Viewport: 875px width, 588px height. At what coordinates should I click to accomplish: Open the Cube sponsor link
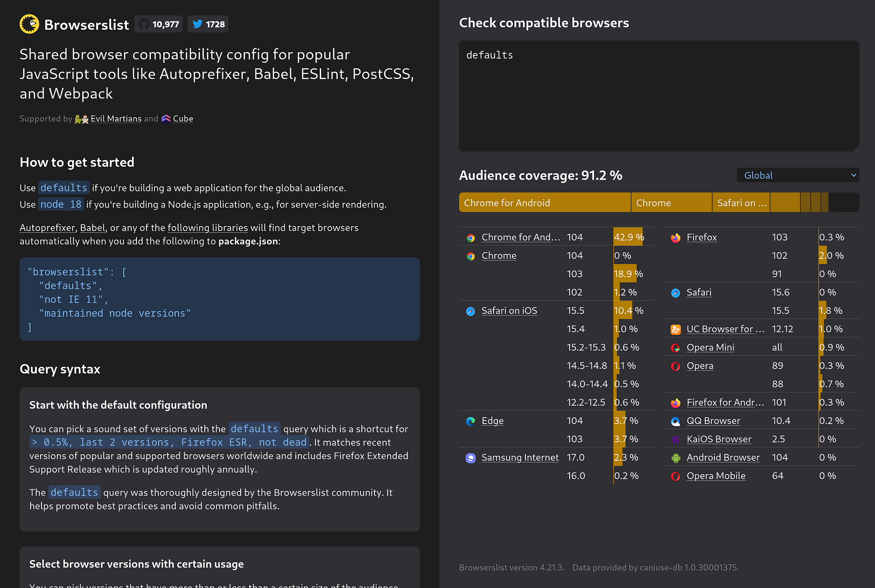[183, 118]
